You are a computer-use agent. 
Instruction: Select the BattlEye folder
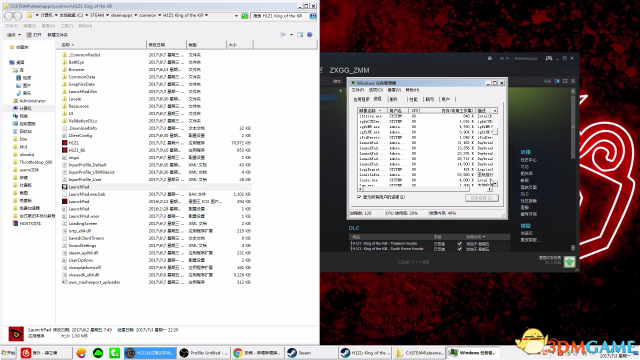coord(73,62)
